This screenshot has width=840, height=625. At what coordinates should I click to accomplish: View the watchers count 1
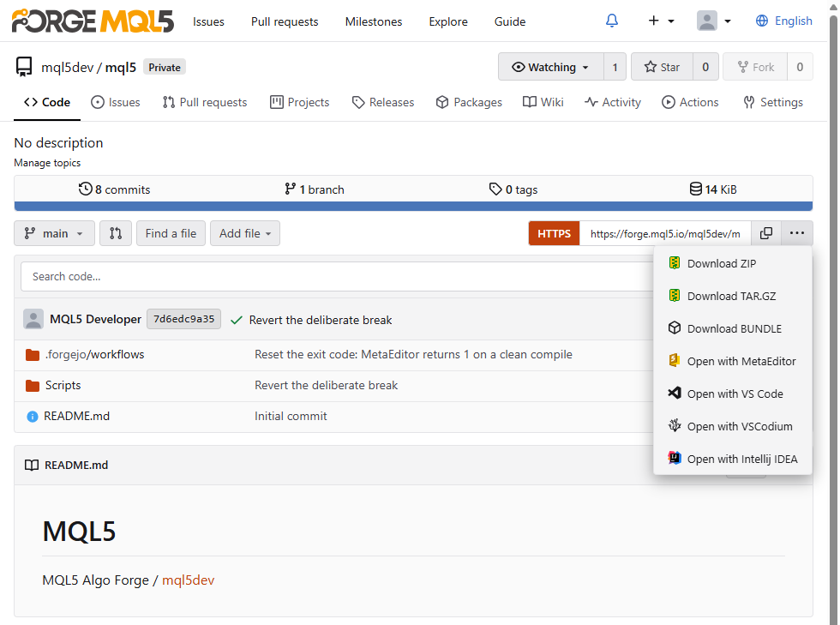pyautogui.click(x=615, y=67)
